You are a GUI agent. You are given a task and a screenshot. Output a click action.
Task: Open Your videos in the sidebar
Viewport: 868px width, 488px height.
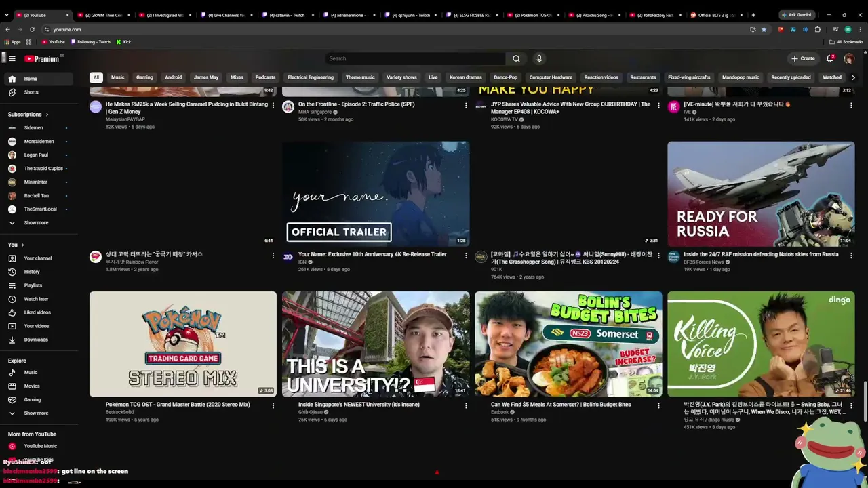click(38, 326)
